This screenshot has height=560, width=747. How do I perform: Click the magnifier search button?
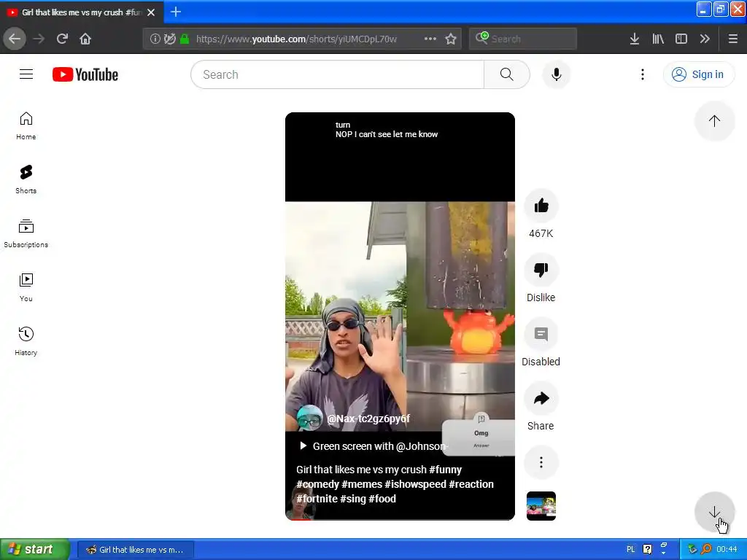(507, 74)
